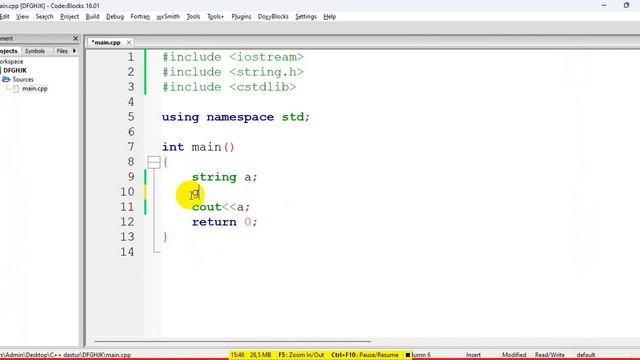Open the Search menu

point(44,17)
